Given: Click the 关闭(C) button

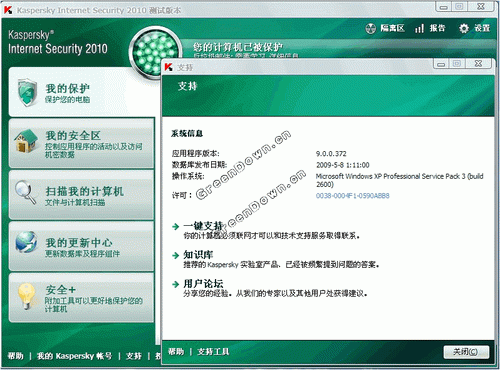Looking at the screenshot, I should click(x=466, y=352).
